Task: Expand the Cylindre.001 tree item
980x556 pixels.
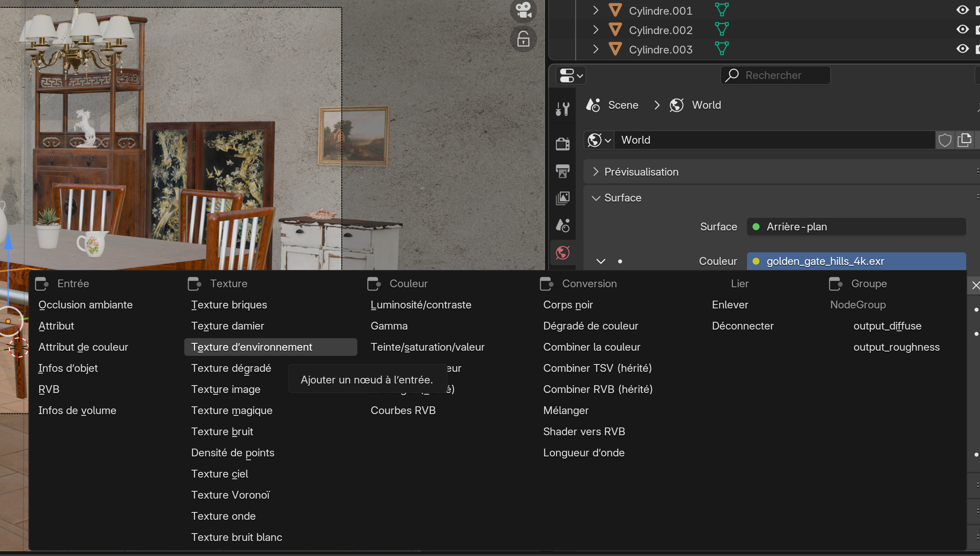Action: (596, 10)
